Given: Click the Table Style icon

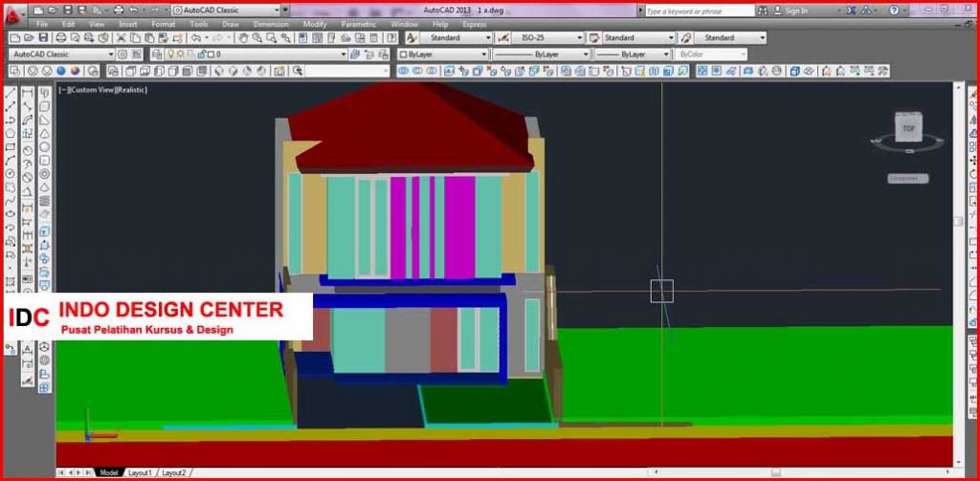Looking at the screenshot, I should [593, 38].
